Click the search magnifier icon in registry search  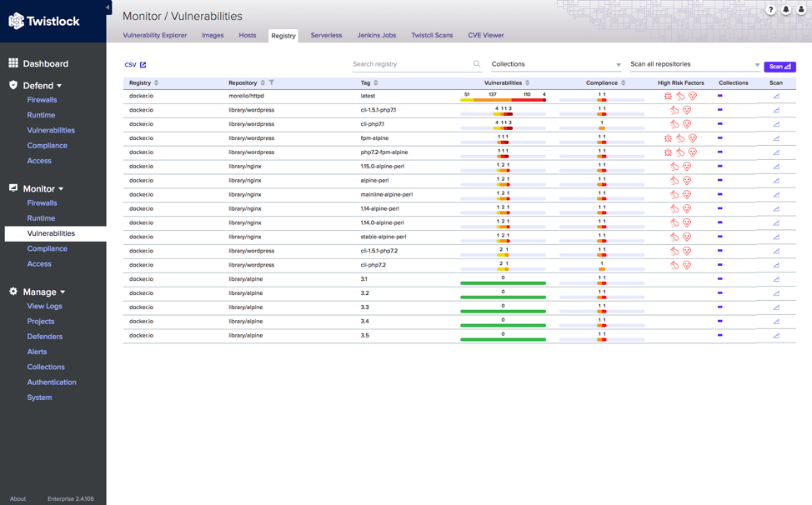click(x=477, y=64)
